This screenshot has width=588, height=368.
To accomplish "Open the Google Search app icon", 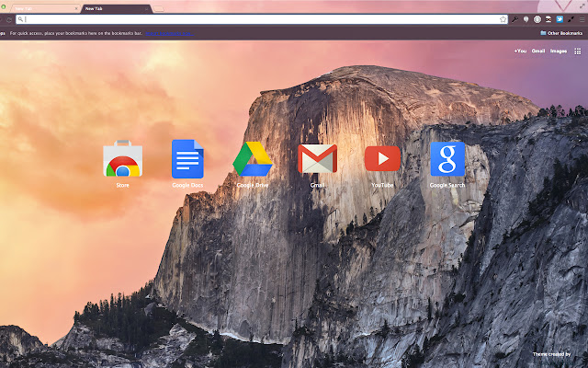I will (447, 159).
